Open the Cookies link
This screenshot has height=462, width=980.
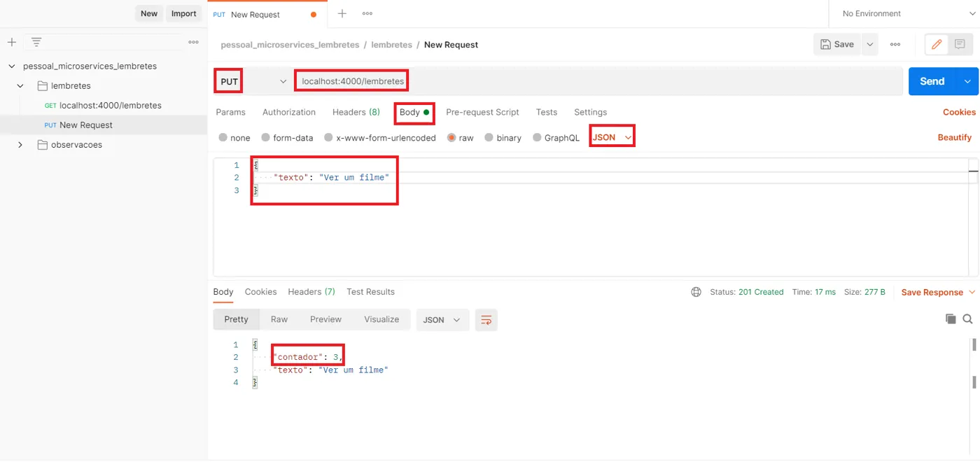click(959, 112)
